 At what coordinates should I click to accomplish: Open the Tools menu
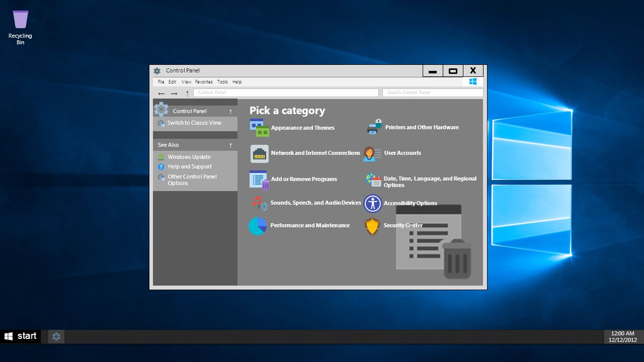(222, 82)
